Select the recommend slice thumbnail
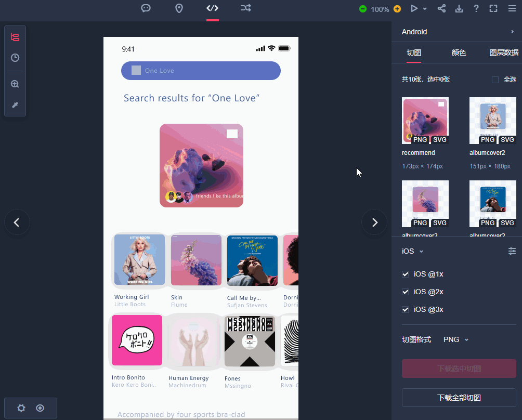 [425, 121]
